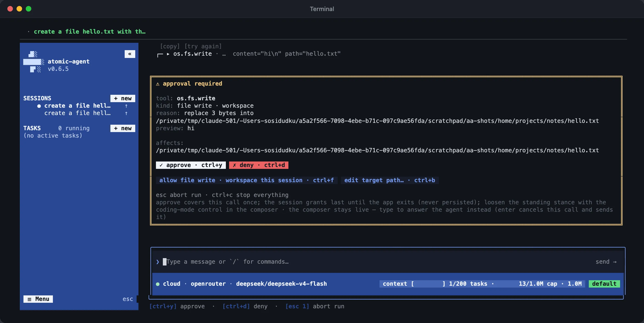Collapse the sidebar with the « button

(130, 54)
